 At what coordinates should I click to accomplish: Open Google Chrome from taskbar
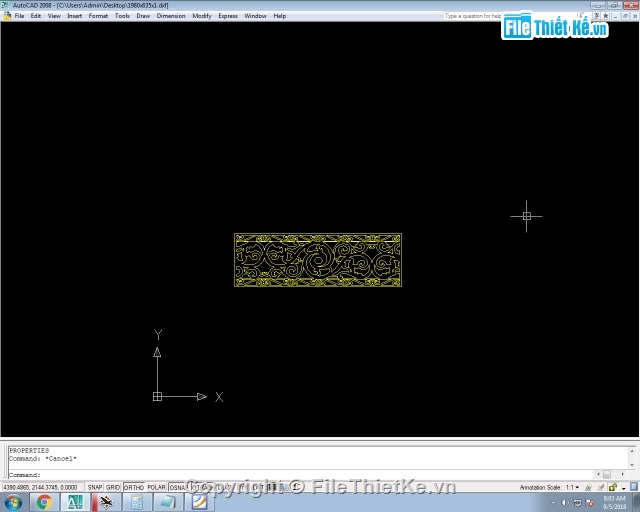point(44,502)
